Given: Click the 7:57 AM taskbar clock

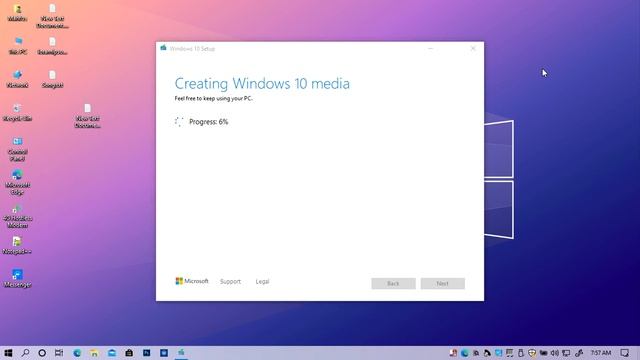Looking at the screenshot, I should [601, 353].
